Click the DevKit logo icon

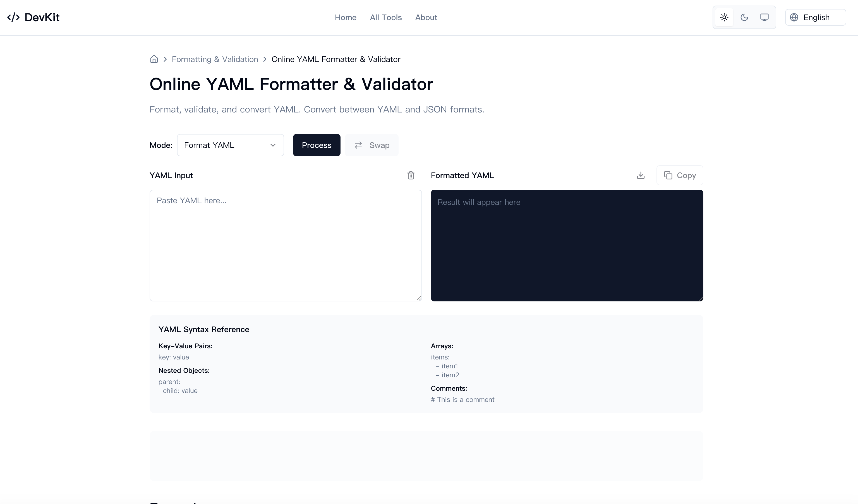[x=14, y=17]
